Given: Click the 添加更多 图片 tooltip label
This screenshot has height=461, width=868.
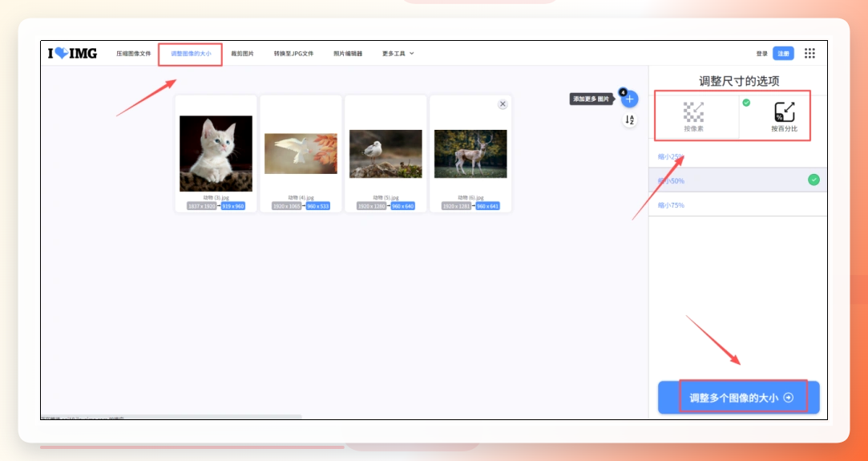Looking at the screenshot, I should (x=591, y=99).
